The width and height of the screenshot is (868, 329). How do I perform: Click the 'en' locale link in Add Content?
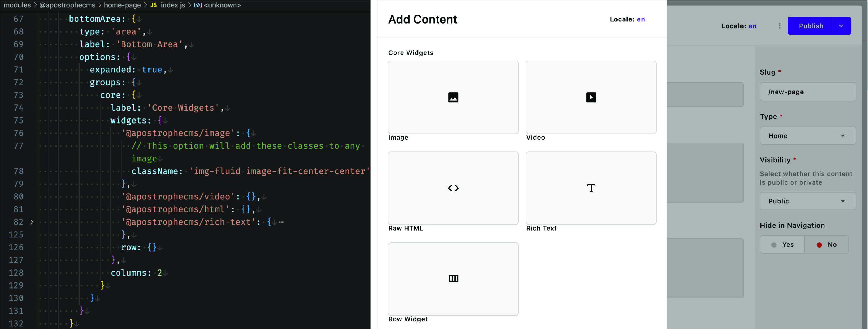coord(641,19)
